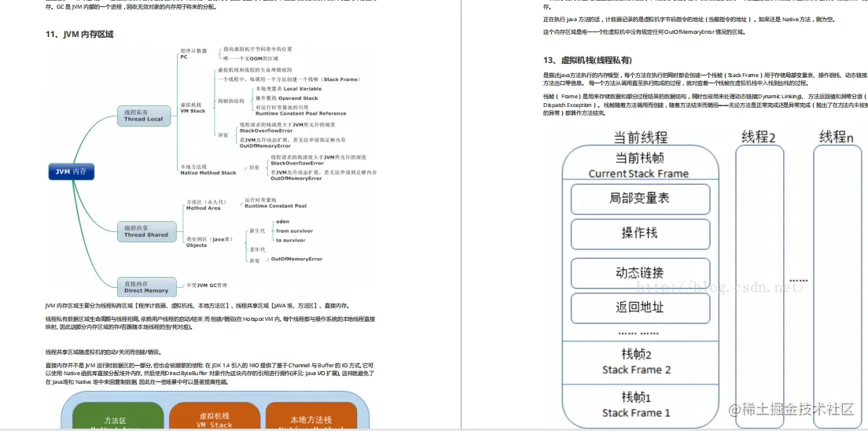Click '唯一一个无OOM的区域' leaf text
The image size is (868, 431).
click(250, 57)
